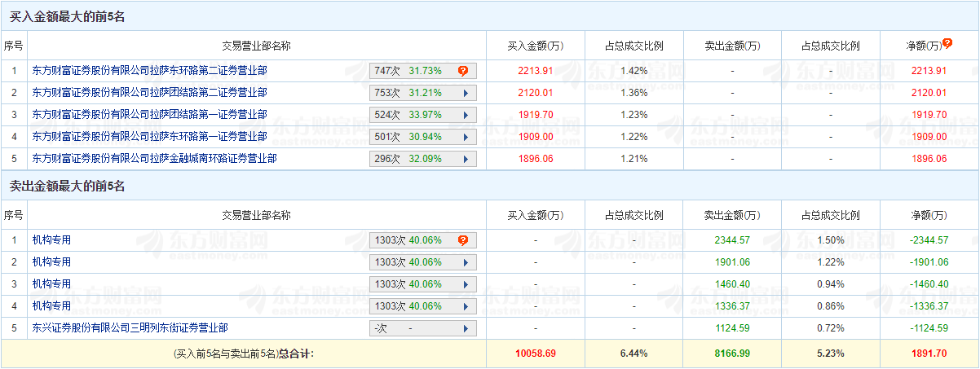
Task: Open 东兴证券三明列东街证券营业部 link
Action: point(130,328)
